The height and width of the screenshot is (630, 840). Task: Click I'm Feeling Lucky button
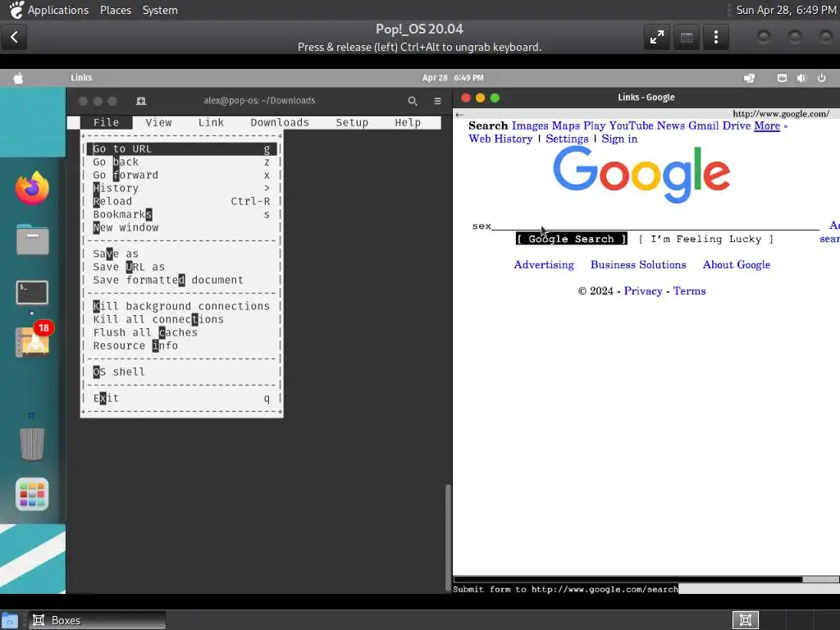click(705, 239)
